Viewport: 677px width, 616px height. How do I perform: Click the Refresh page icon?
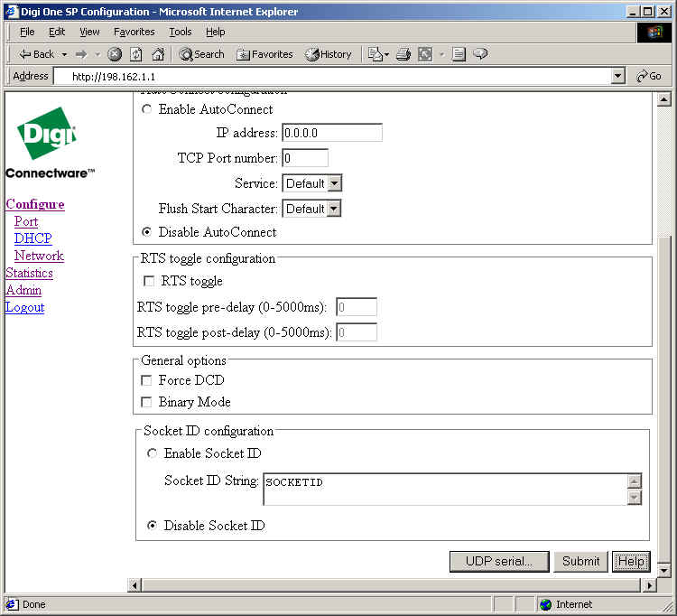pyautogui.click(x=136, y=54)
